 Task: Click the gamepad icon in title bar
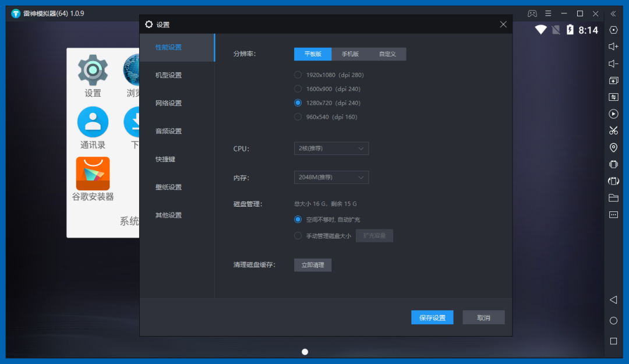pos(532,13)
